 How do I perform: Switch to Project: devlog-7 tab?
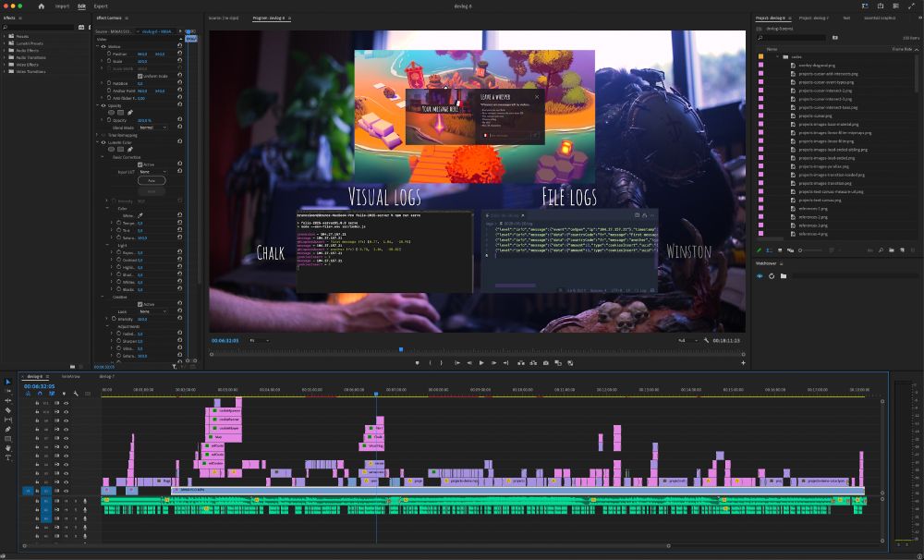(813, 18)
